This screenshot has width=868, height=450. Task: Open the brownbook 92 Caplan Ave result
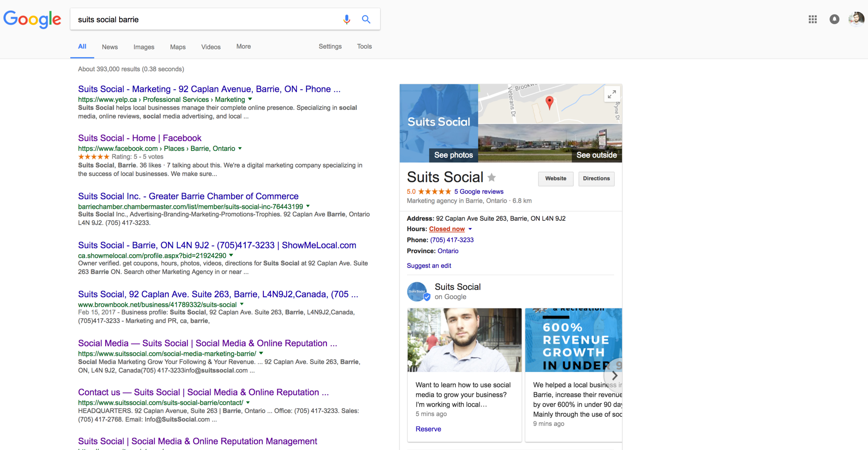(218, 294)
